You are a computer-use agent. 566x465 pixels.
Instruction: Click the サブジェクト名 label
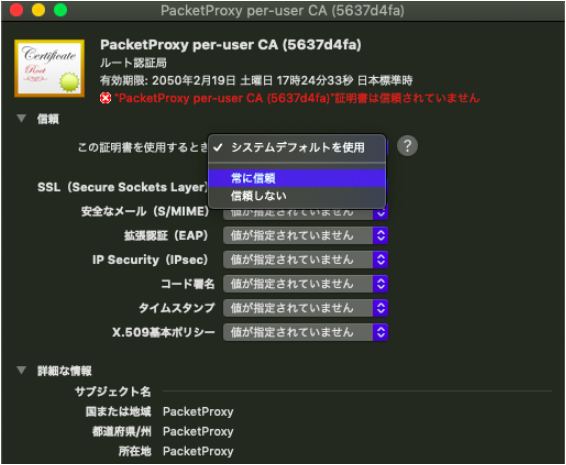(x=113, y=392)
